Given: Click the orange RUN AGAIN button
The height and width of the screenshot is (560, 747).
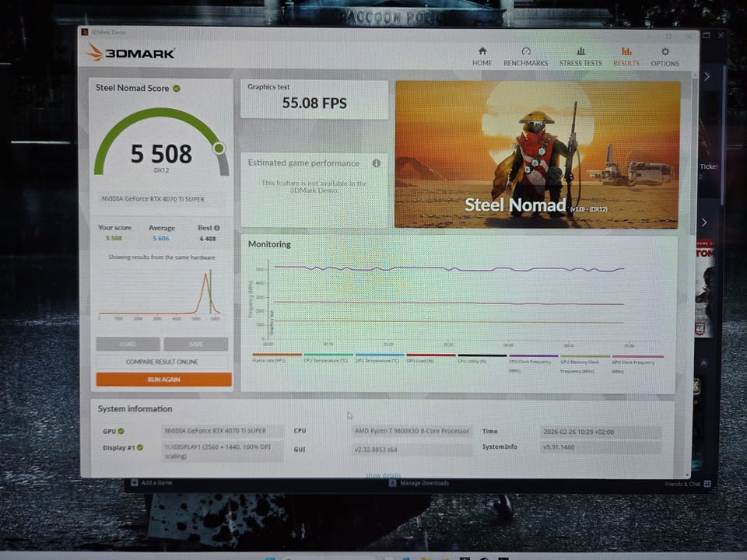Looking at the screenshot, I should (163, 380).
